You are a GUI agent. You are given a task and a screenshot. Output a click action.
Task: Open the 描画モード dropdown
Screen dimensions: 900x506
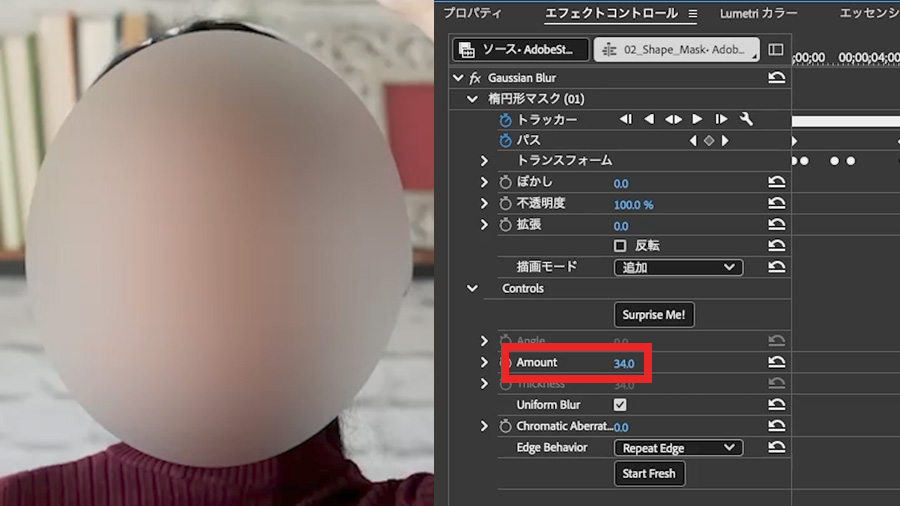tap(678, 267)
